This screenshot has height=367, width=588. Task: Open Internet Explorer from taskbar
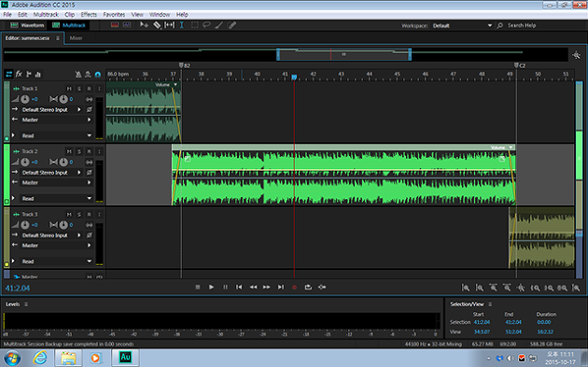tap(40, 358)
